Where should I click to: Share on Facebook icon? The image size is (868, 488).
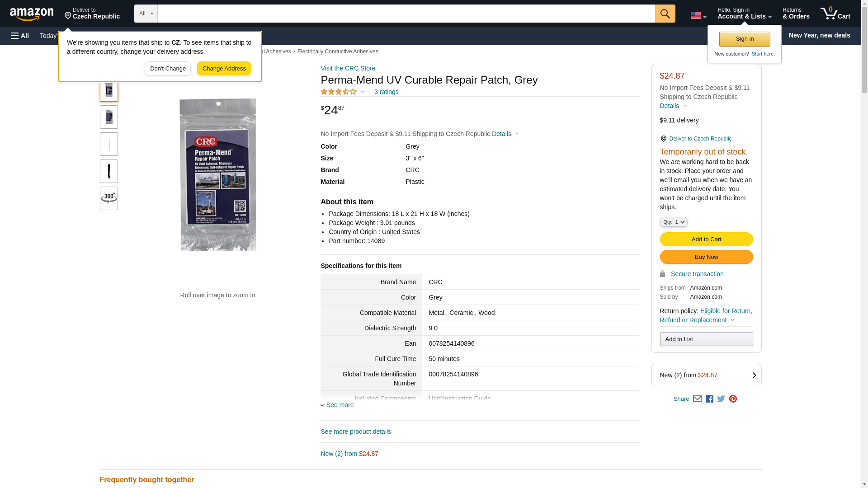(x=709, y=399)
